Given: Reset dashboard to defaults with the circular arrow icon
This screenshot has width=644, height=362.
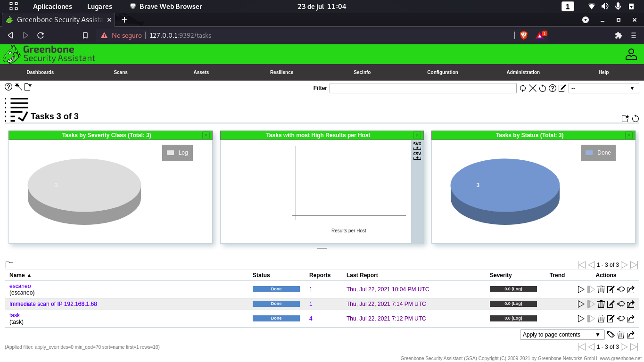Looking at the screenshot, I should click(x=636, y=118).
